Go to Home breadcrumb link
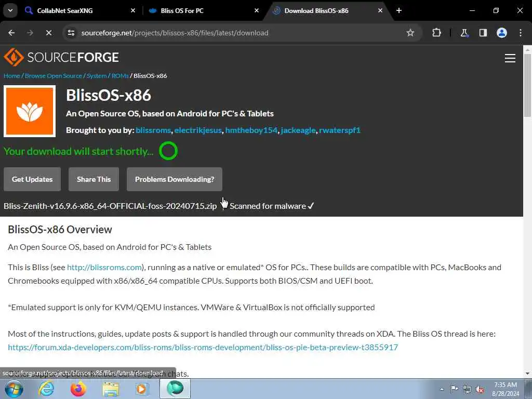Viewport: 532px width, 399px height. point(12,76)
